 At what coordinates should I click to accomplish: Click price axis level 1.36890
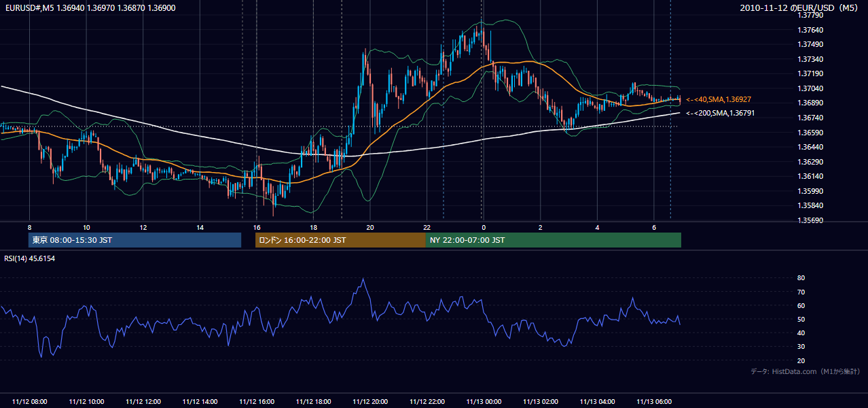coord(811,103)
